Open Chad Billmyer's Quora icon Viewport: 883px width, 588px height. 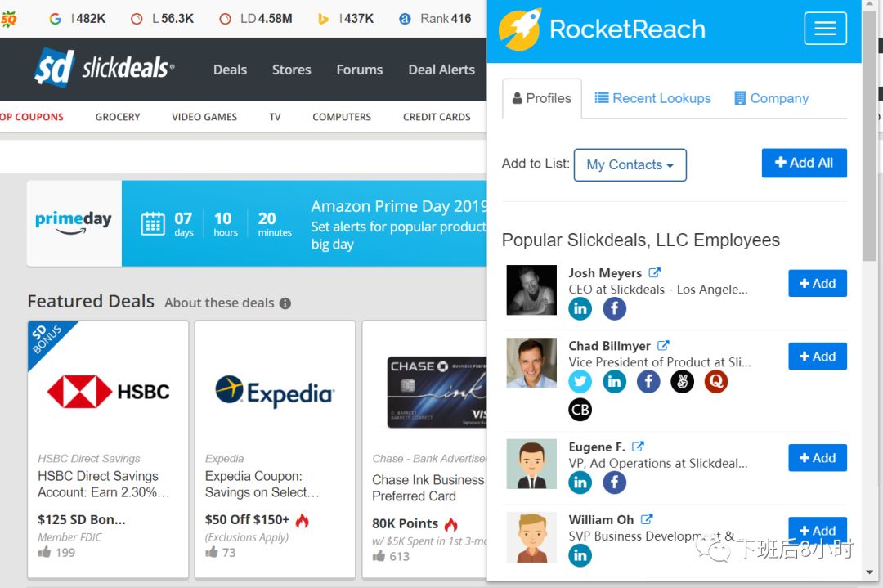point(715,382)
